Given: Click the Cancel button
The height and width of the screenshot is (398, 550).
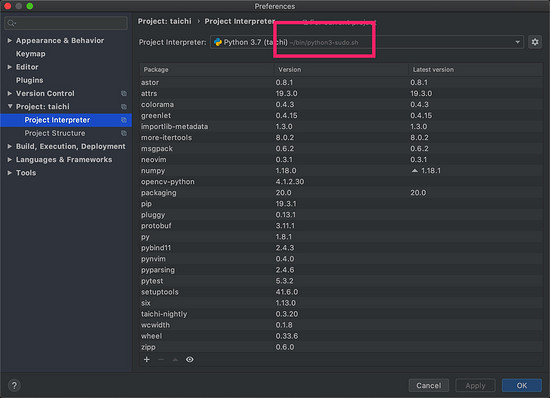Looking at the screenshot, I should (429, 385).
